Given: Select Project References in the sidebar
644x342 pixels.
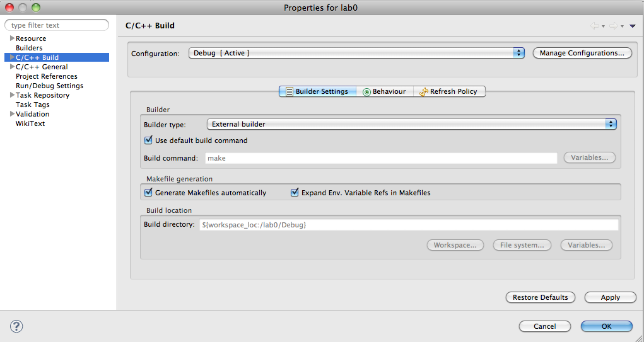Looking at the screenshot, I should click(x=47, y=76).
